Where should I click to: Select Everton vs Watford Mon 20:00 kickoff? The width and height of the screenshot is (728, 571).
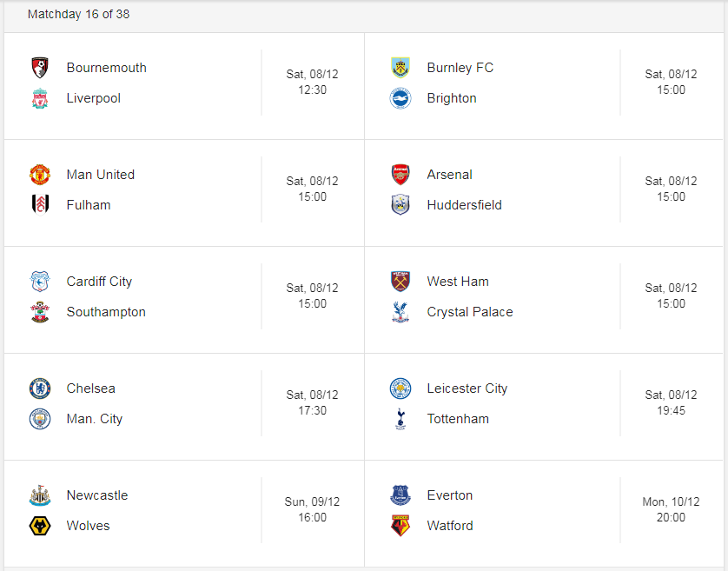(671, 509)
